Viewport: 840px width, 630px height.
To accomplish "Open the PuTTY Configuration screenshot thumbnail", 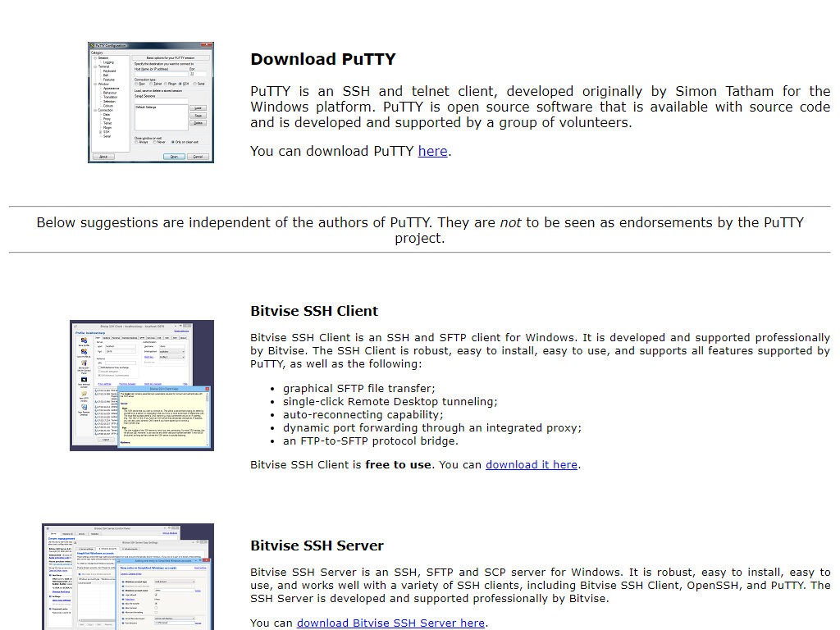I will click(151, 103).
